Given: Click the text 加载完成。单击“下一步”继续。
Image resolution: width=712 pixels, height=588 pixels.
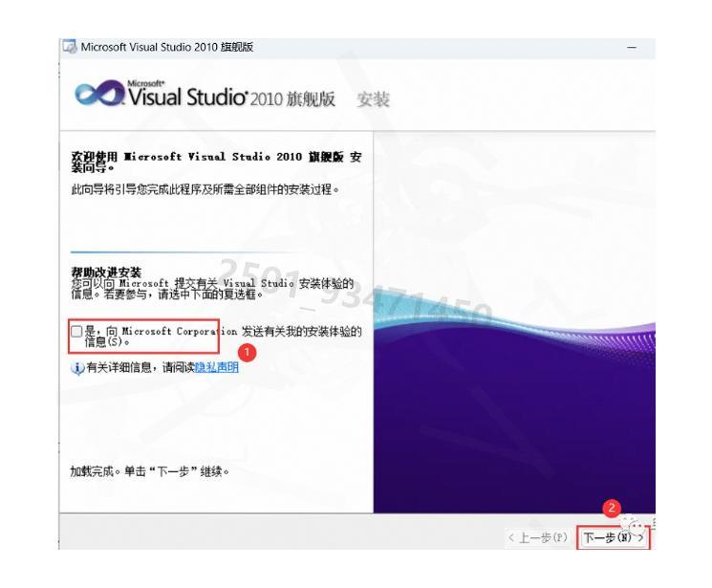Looking at the screenshot, I should coord(150,471).
